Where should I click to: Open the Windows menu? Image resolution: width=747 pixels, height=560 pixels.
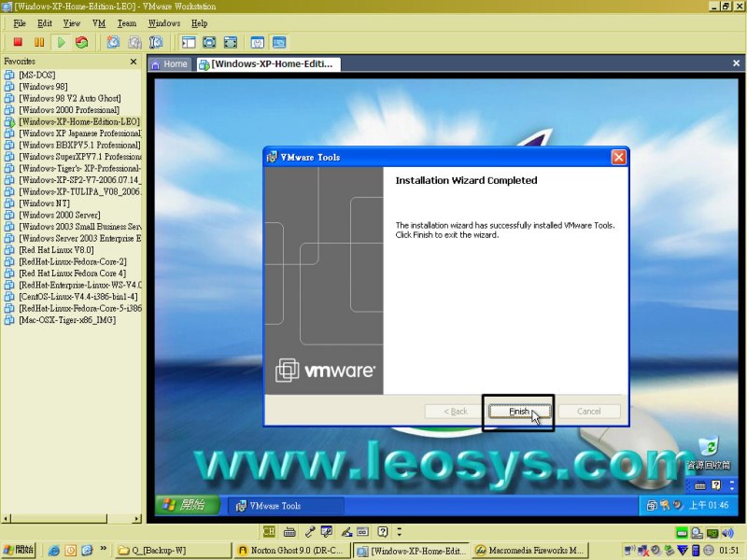point(164,23)
